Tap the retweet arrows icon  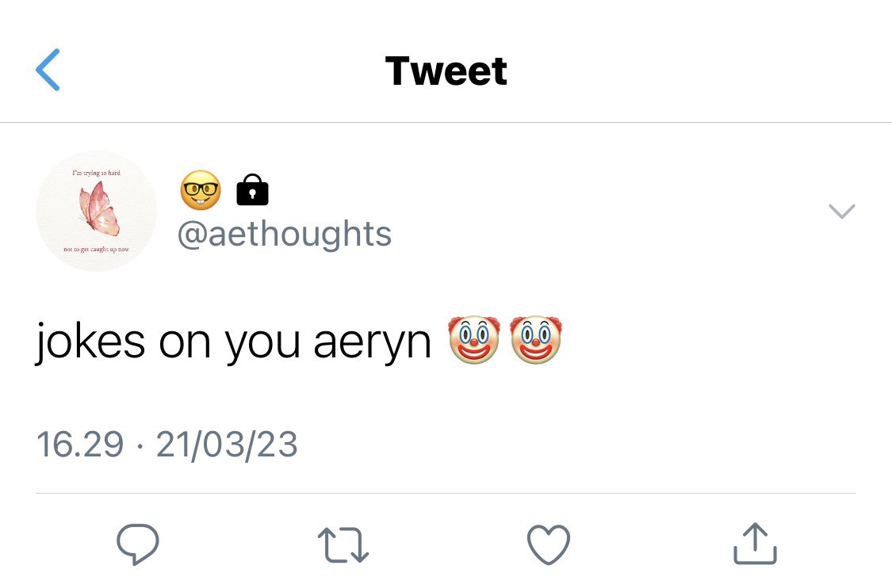pos(343,544)
